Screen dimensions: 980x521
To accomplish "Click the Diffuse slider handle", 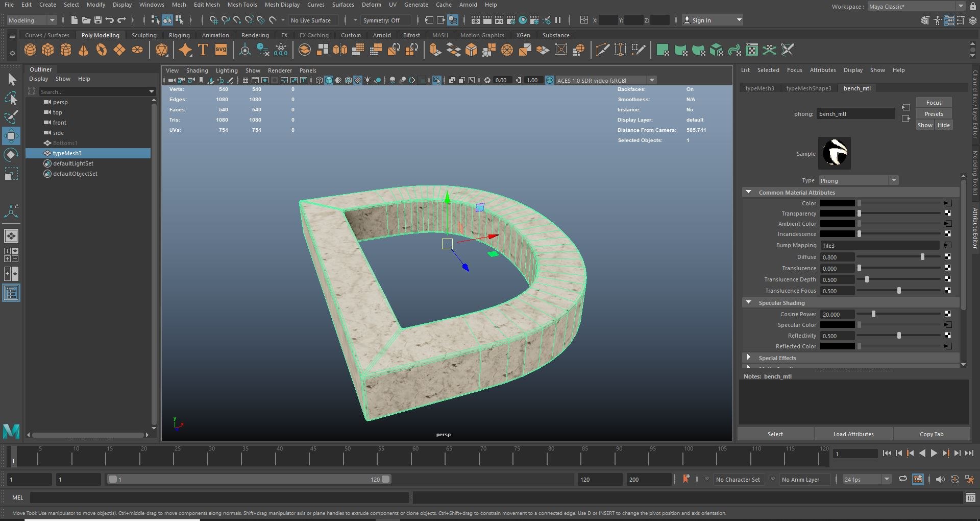I will (x=922, y=257).
